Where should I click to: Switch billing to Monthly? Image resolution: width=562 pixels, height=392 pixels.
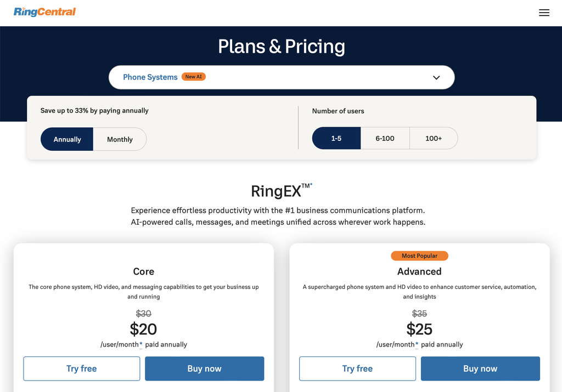pyautogui.click(x=119, y=139)
